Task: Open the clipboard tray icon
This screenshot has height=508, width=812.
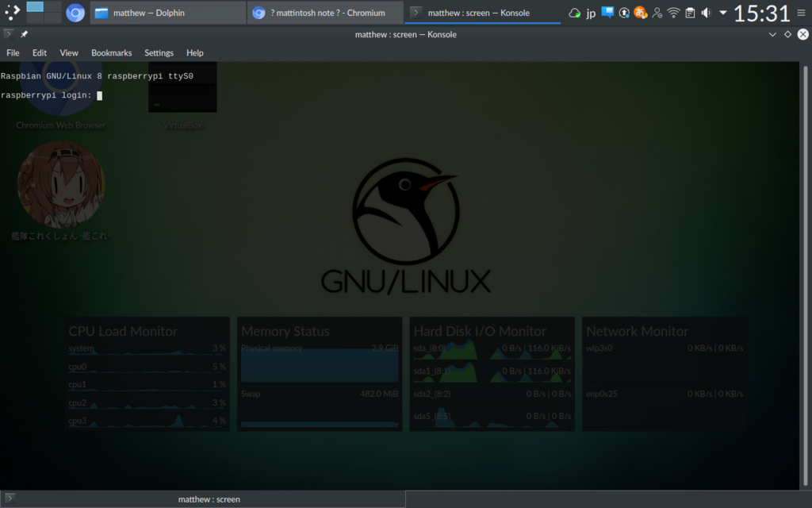Action: pos(690,13)
